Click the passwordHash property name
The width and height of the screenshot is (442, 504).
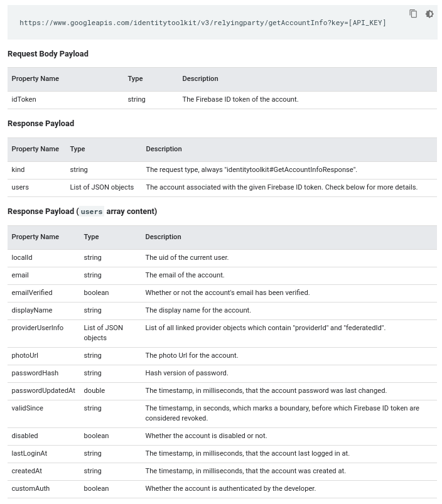[35, 373]
